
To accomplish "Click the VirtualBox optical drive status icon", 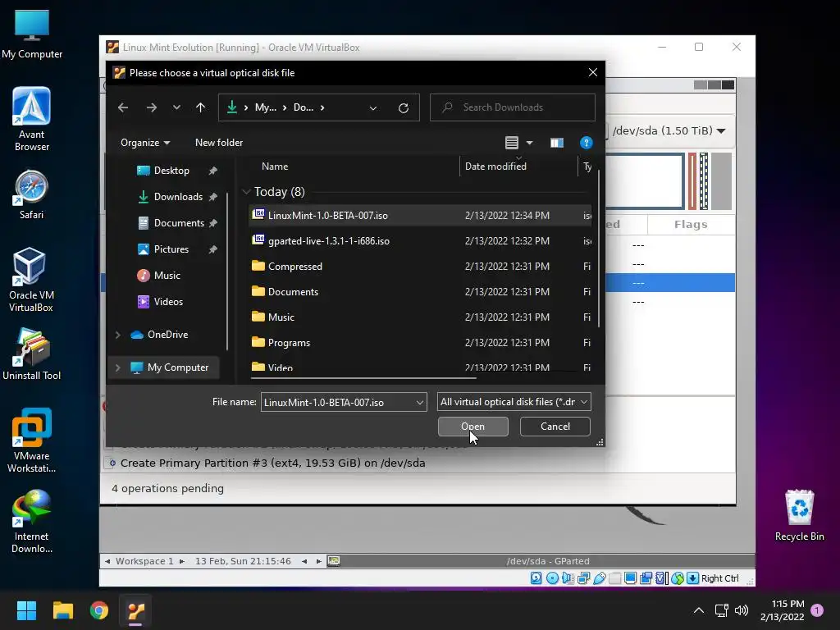I will coord(552,578).
